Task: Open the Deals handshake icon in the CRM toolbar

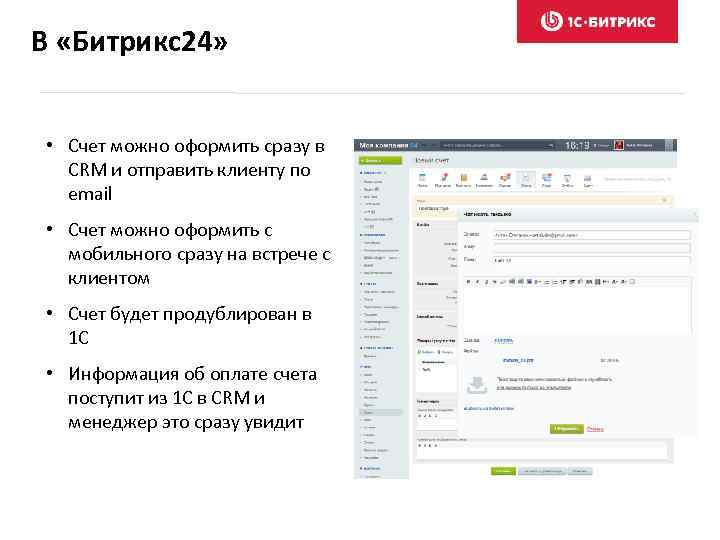Action: pyautogui.click(x=505, y=178)
